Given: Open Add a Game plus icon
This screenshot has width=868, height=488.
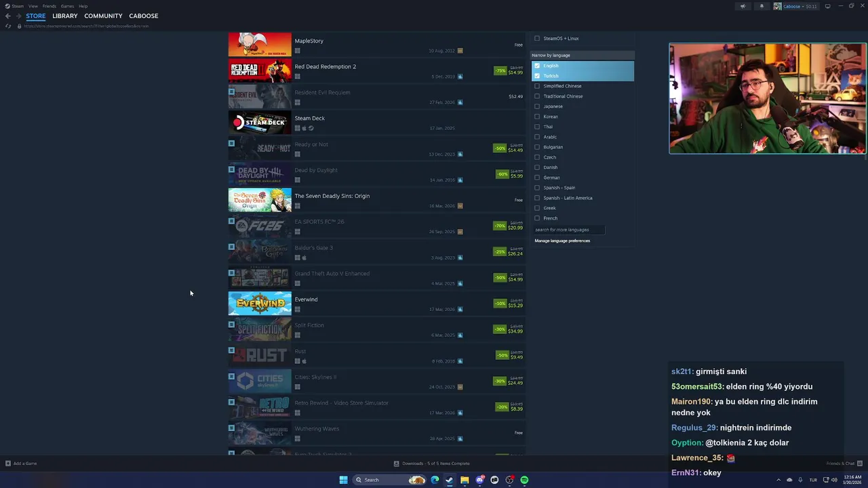Looking at the screenshot, I should click(8, 464).
